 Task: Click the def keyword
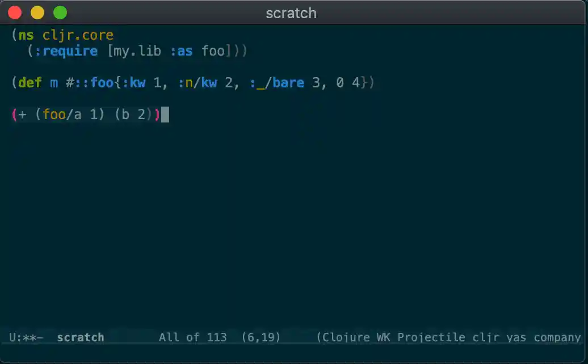point(30,83)
